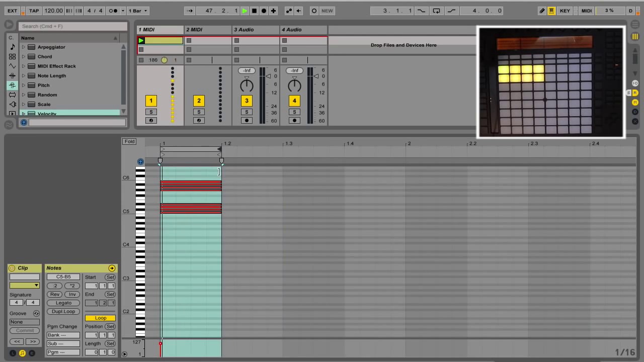Toggle track 3 activator button

(247, 101)
